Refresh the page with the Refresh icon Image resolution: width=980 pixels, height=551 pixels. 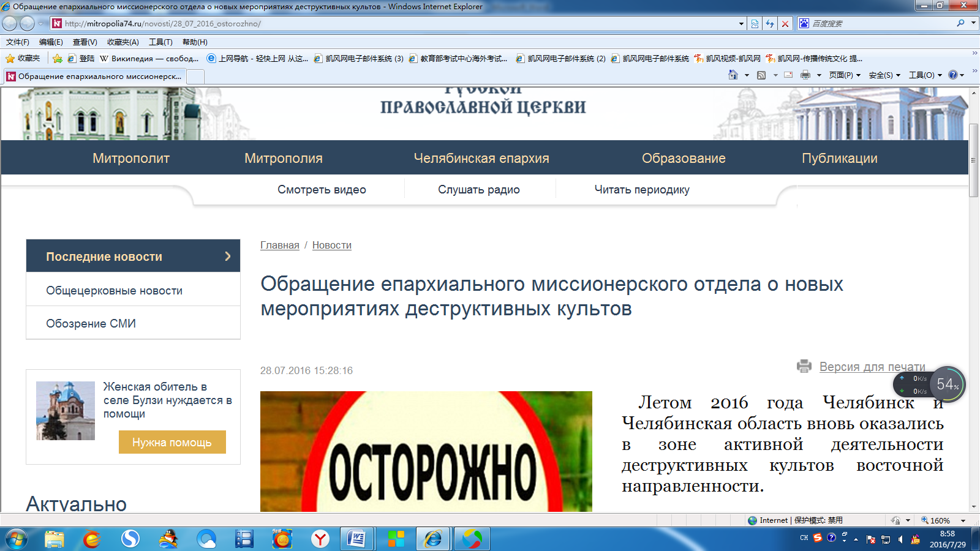(770, 24)
